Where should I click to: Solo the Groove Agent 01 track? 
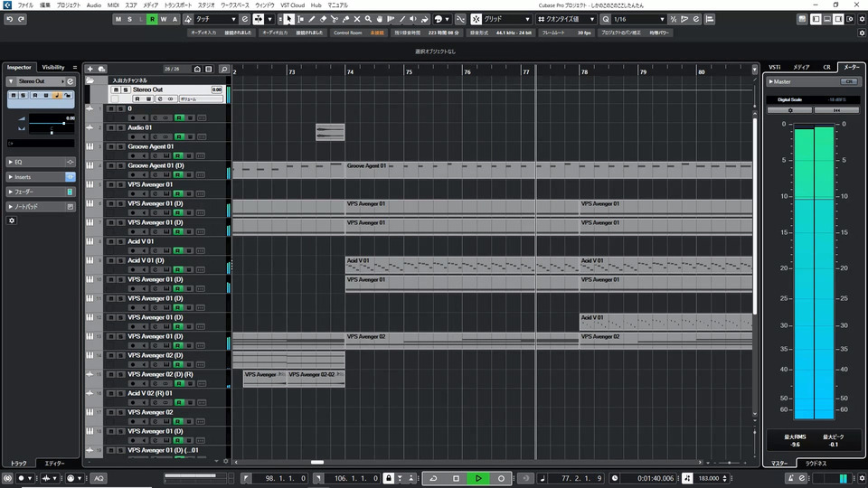[121, 146]
